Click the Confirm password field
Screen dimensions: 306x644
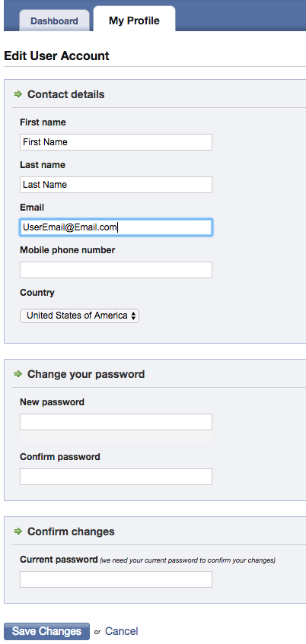click(116, 477)
